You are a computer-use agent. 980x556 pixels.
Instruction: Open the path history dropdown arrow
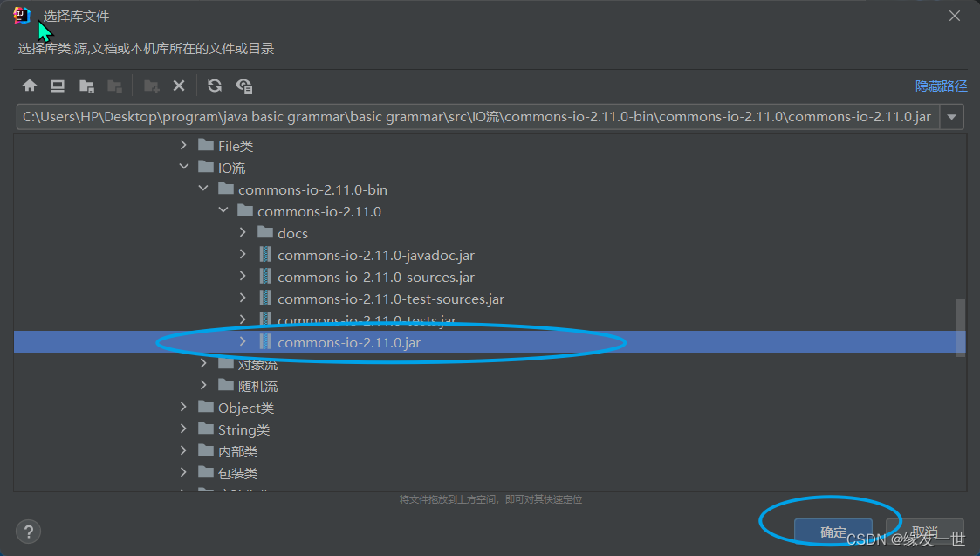coord(951,116)
